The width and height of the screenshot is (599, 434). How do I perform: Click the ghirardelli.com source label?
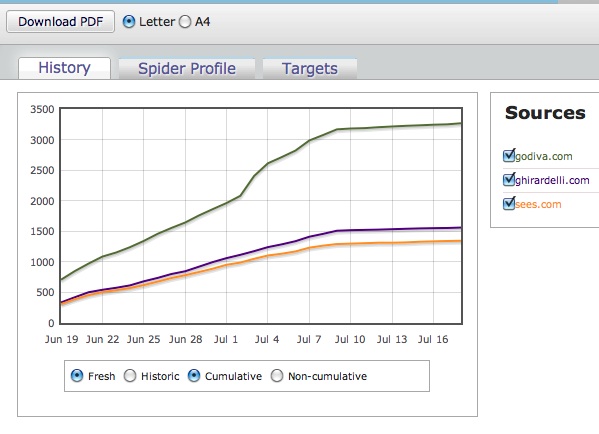pyautogui.click(x=552, y=180)
